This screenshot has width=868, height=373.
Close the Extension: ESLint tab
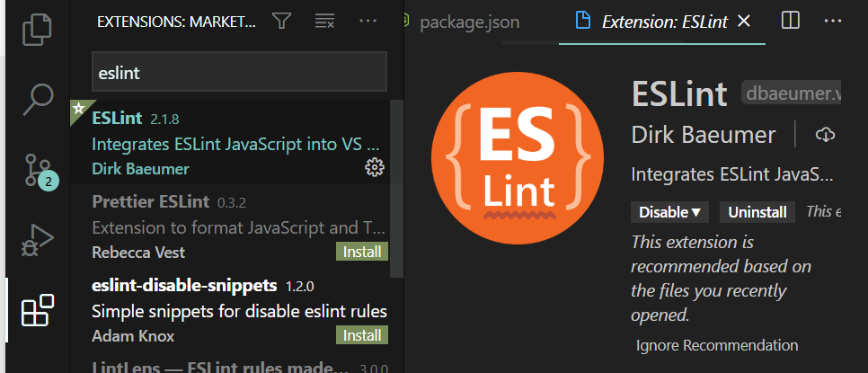pyautogui.click(x=745, y=21)
